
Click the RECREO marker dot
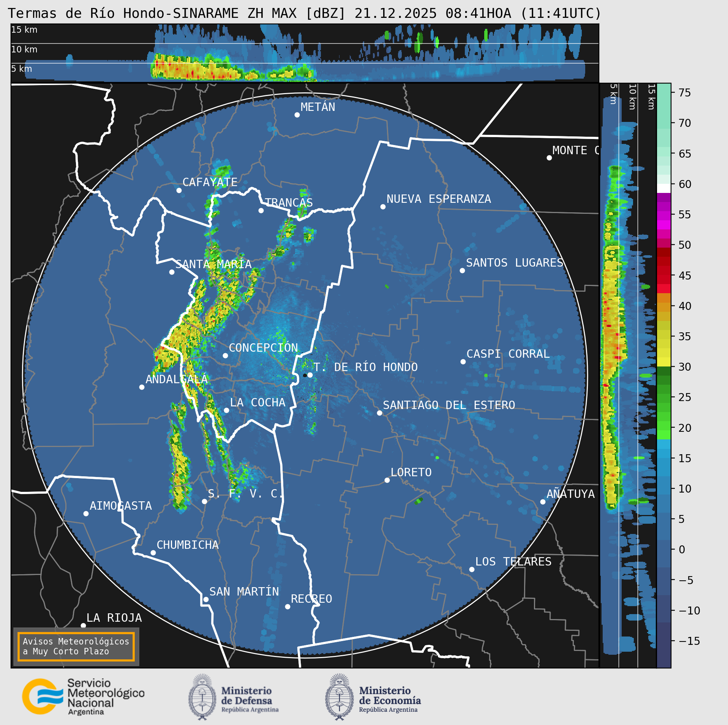287,607
